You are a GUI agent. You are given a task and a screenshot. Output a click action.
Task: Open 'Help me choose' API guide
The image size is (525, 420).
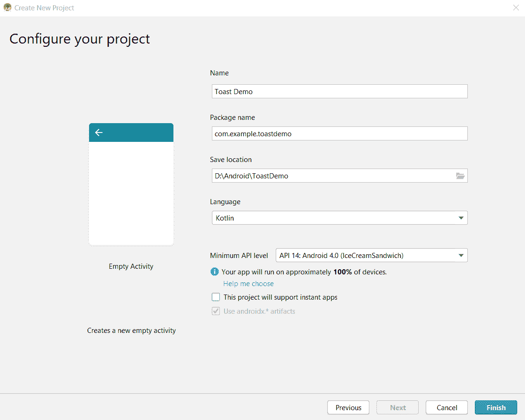tap(248, 283)
